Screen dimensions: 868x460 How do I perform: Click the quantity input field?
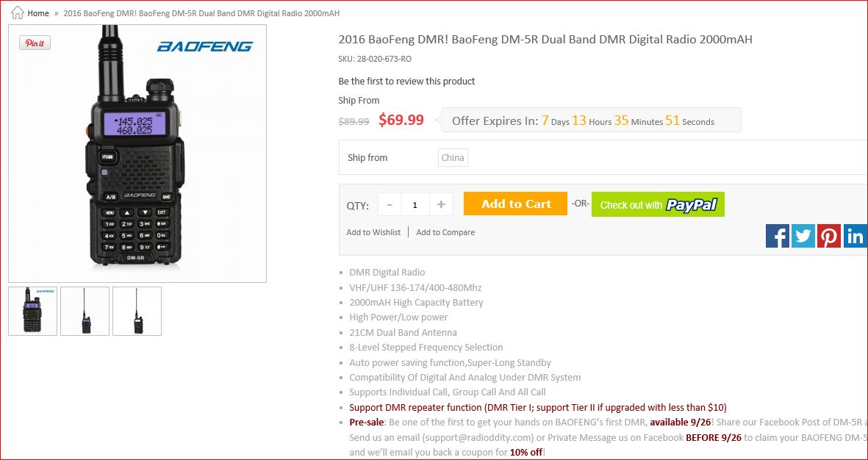(x=415, y=205)
